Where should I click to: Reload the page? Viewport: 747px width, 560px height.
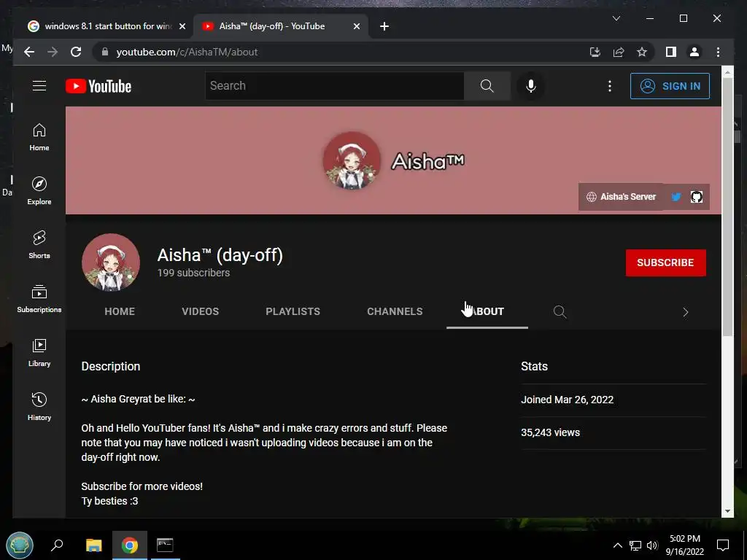76,52
